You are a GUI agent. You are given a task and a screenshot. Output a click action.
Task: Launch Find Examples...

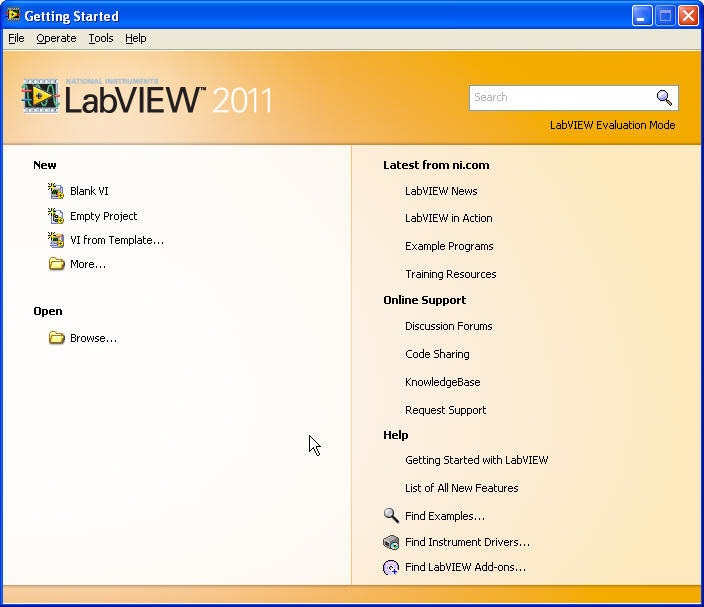click(x=444, y=516)
